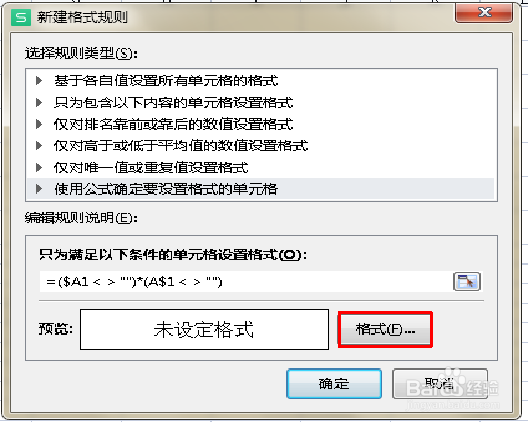529x423 pixels.
Task: Click the 未设定格式 preview box
Action: [204, 330]
